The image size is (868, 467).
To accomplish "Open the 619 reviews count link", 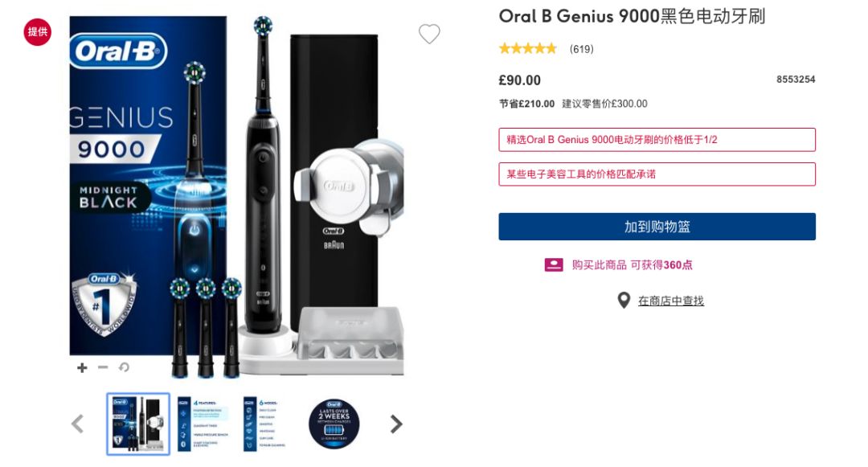I will [581, 49].
